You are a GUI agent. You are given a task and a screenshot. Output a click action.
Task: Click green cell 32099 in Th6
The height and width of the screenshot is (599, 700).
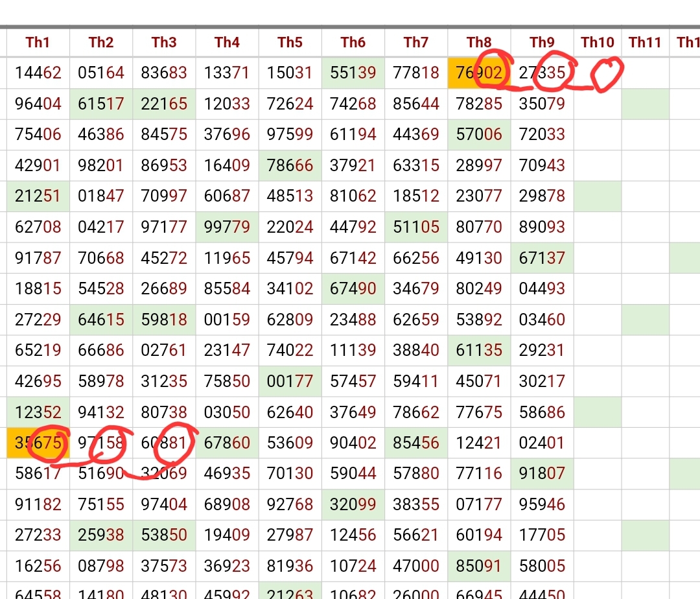(x=353, y=504)
